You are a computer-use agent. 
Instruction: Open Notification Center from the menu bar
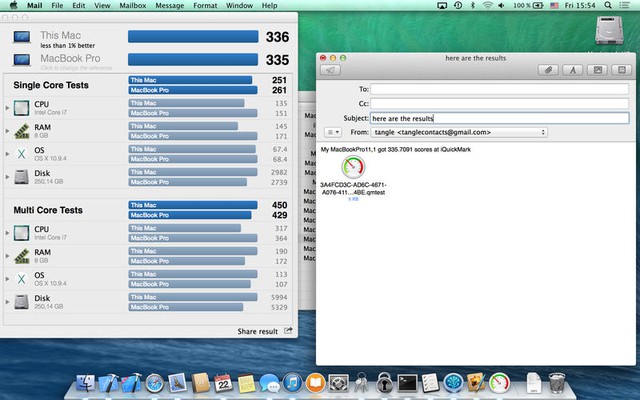click(624, 5)
